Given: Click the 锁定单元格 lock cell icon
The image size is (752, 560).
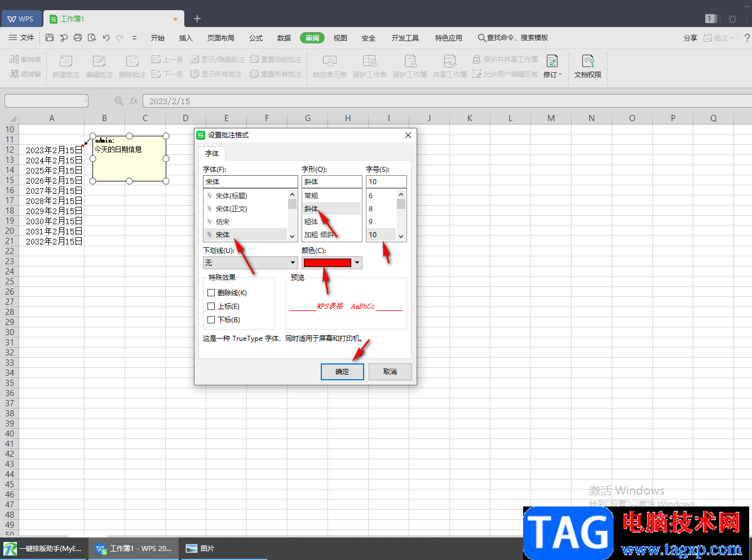Looking at the screenshot, I should pos(330,60).
